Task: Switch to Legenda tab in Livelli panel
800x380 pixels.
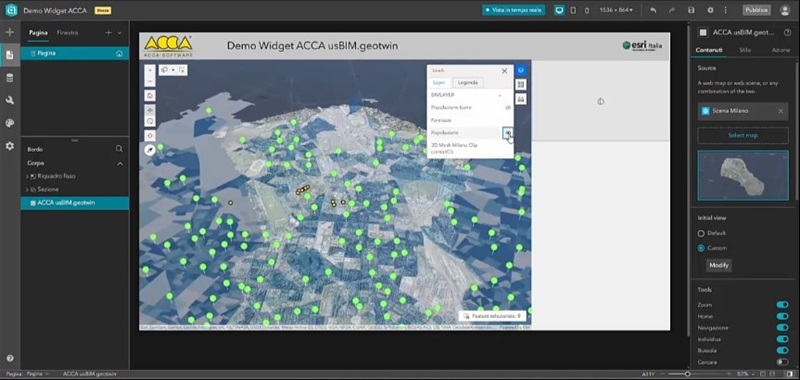Action: click(468, 83)
